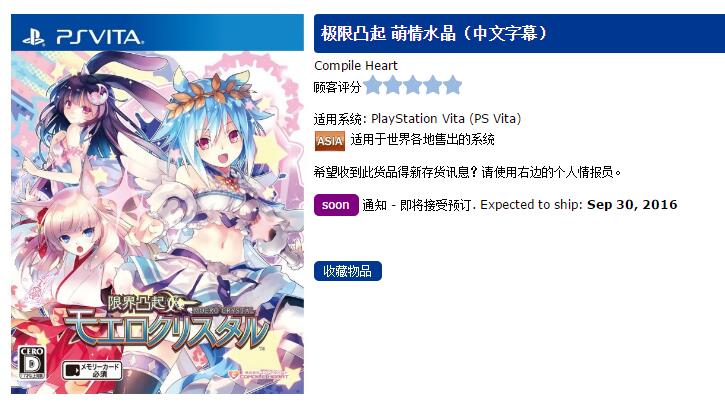Viewport: 725px width, 405px height.
Task: Click the fourth rating star
Action: 432,86
